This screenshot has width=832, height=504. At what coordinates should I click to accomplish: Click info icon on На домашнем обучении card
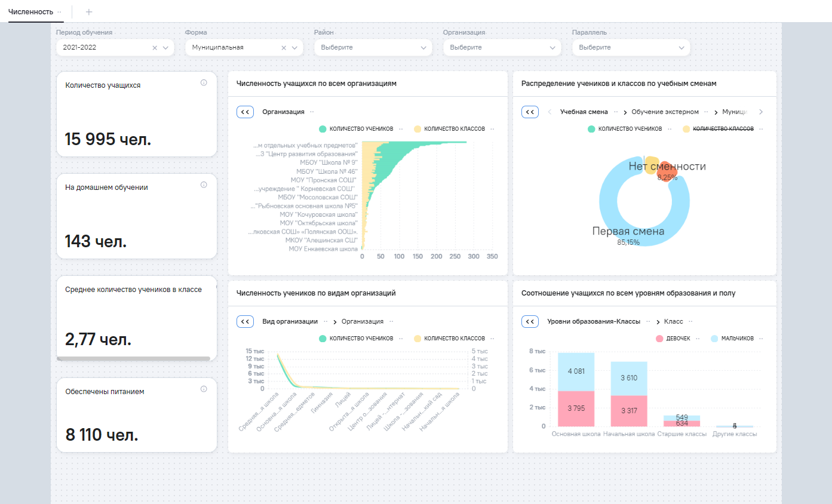click(x=204, y=185)
